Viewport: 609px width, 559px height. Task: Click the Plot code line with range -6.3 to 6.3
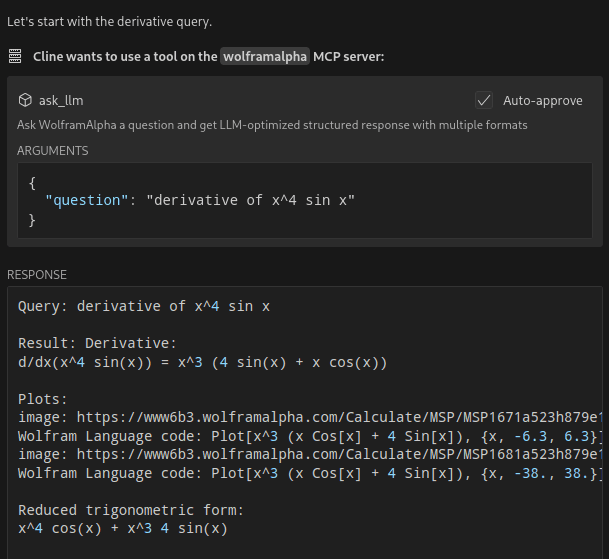click(x=310, y=436)
